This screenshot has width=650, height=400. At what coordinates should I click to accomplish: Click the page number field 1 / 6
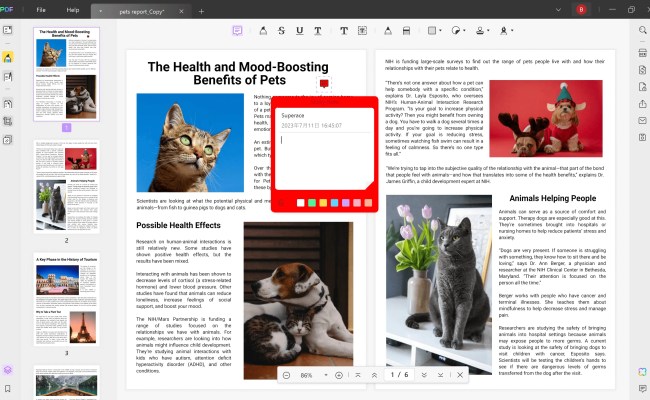pos(399,375)
